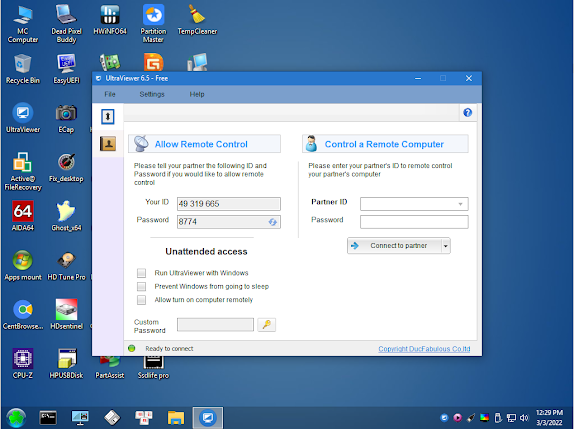
Task: Select the CentBrowser desktop icon
Action: 23,314
